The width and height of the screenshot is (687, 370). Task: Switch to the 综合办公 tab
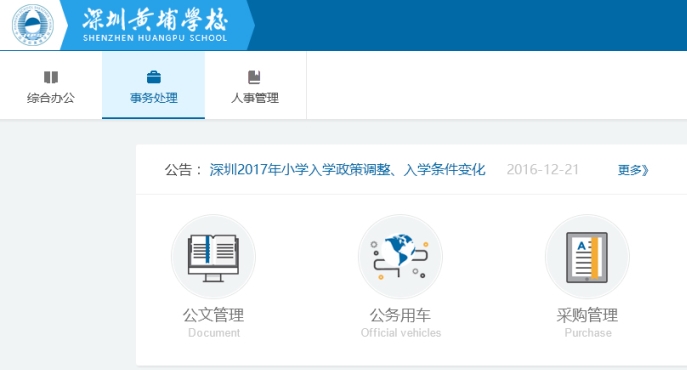(x=51, y=85)
